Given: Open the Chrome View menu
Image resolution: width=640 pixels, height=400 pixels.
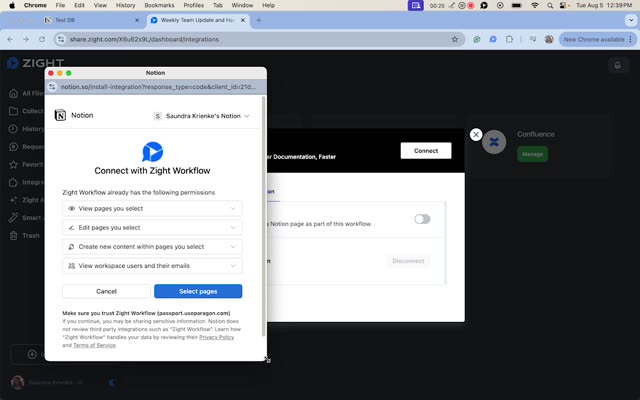Looking at the screenshot, I should point(100,5).
